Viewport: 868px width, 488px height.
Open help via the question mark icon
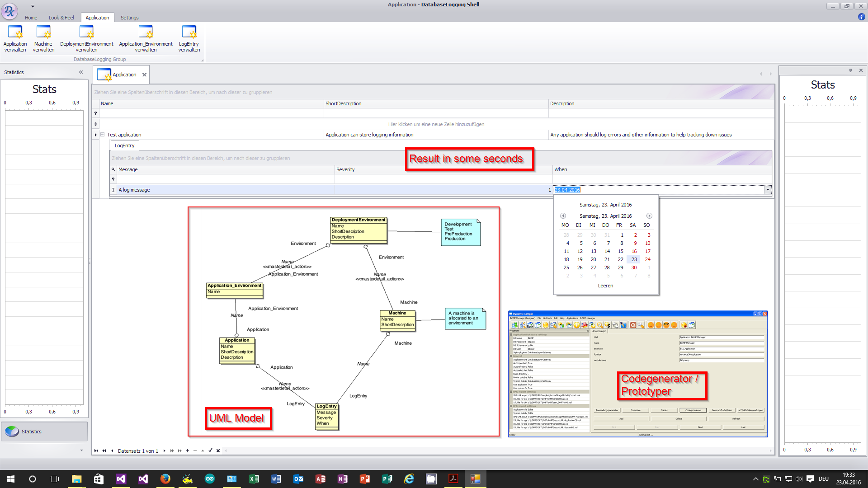(x=862, y=17)
